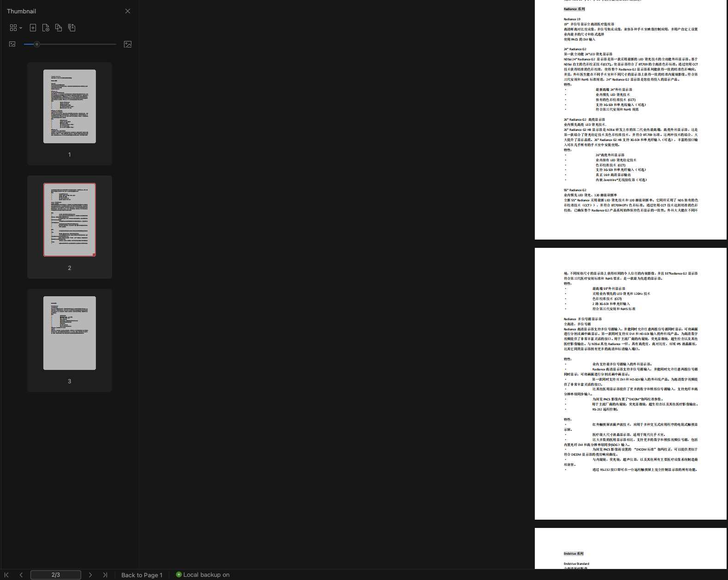Toggle the Local backup on indicator
Screen dimensions: 728x580
[203, 574]
